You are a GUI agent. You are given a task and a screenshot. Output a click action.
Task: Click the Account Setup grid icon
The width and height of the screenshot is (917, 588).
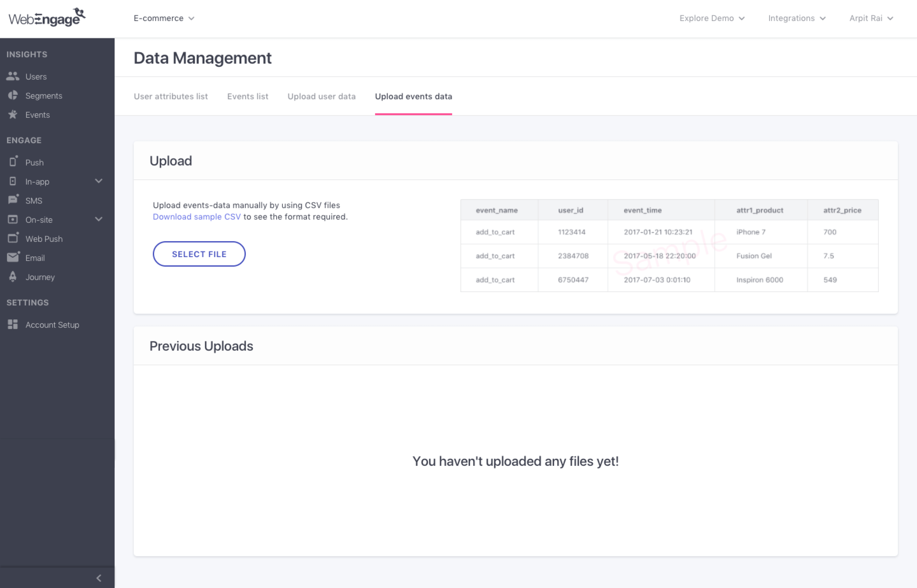(x=13, y=324)
